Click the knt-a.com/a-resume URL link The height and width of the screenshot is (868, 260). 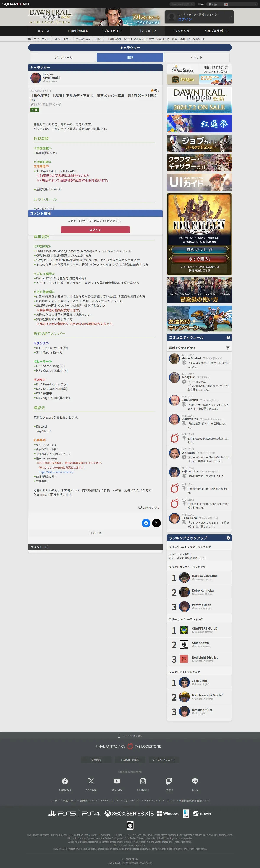(x=56, y=472)
